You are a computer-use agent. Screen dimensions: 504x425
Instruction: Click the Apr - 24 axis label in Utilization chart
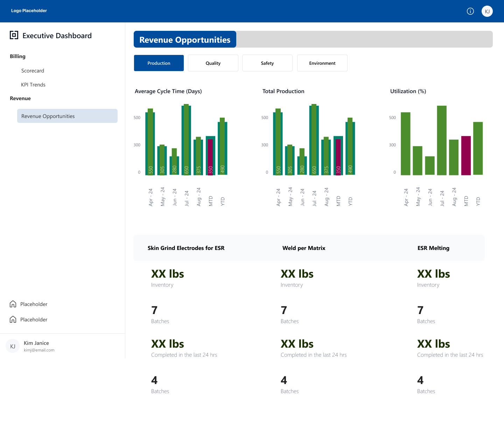pyautogui.click(x=406, y=197)
